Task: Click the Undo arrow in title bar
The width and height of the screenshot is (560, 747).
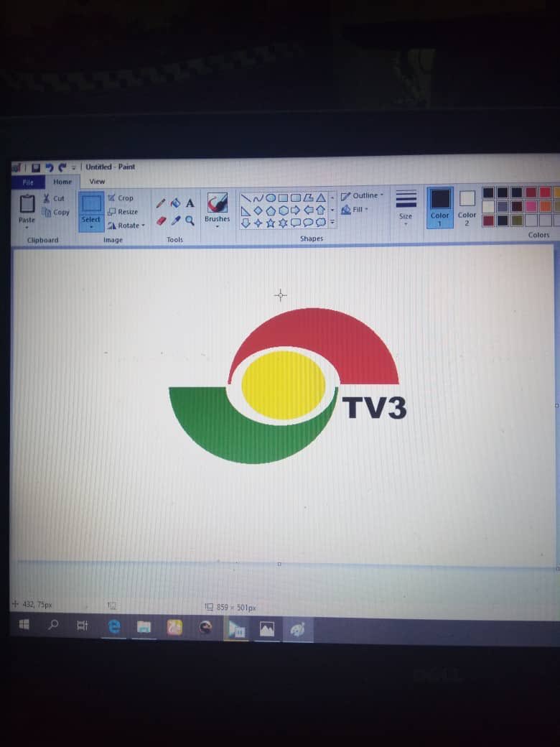Action: (49, 167)
